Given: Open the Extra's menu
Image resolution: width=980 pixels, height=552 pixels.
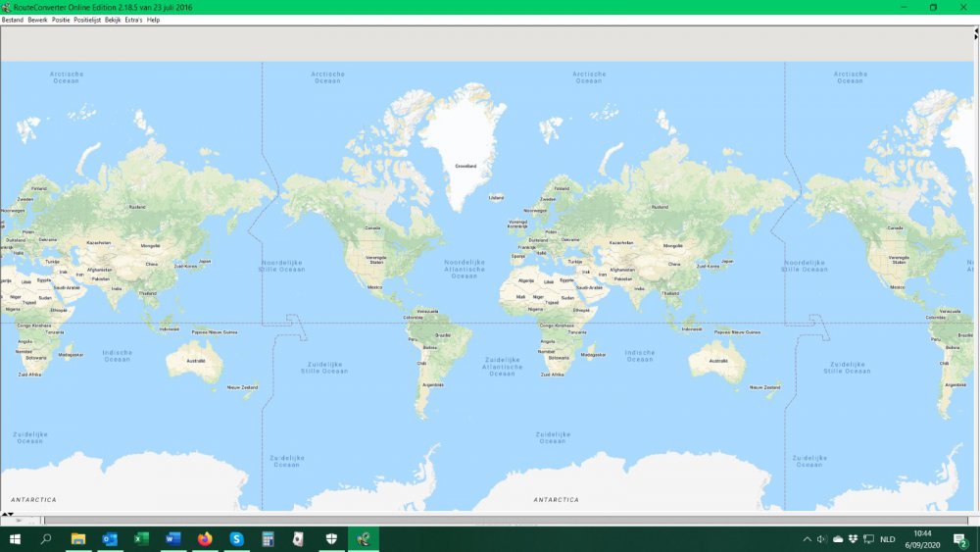Looking at the screenshot, I should tap(133, 20).
